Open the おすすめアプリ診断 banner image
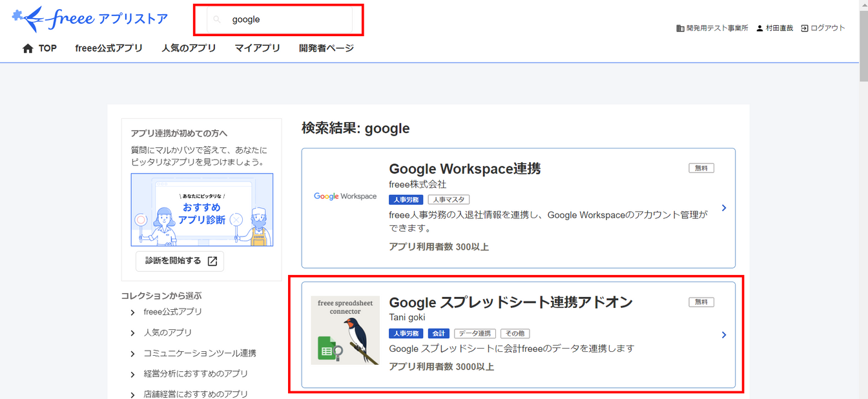 coord(202,209)
